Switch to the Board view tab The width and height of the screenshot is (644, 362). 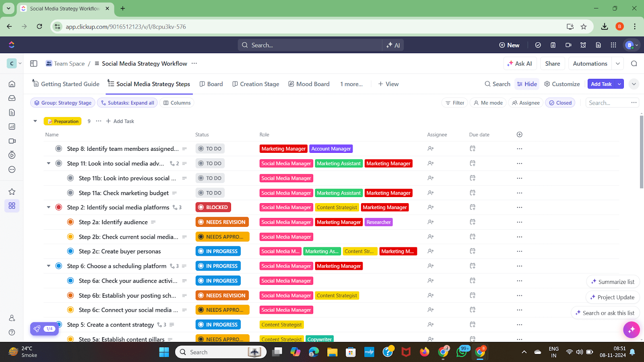point(211,84)
